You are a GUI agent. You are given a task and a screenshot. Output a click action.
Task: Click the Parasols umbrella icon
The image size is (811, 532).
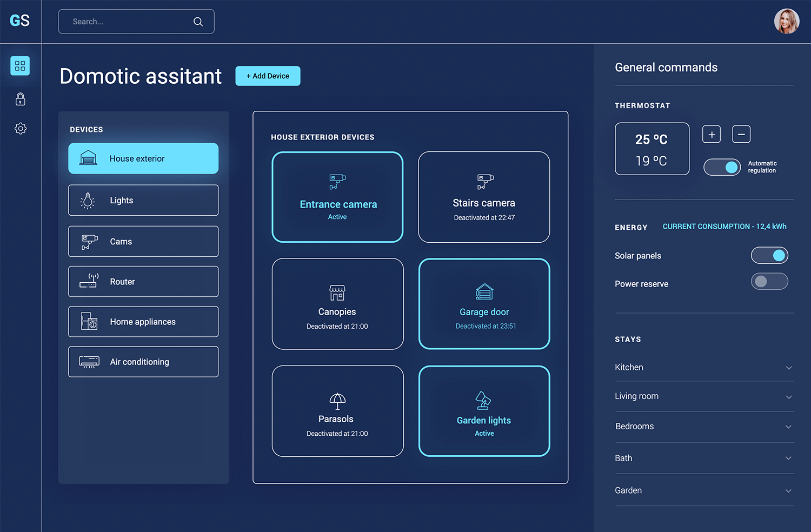337,401
